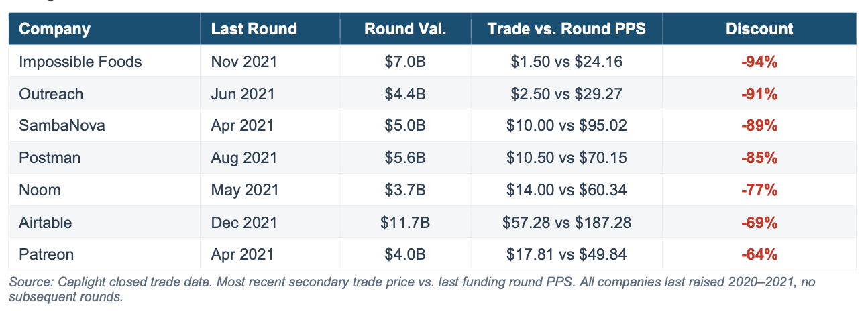Click the $57.28 vs $187.28 cell
Screen dimensions: 868x326
coord(566,223)
